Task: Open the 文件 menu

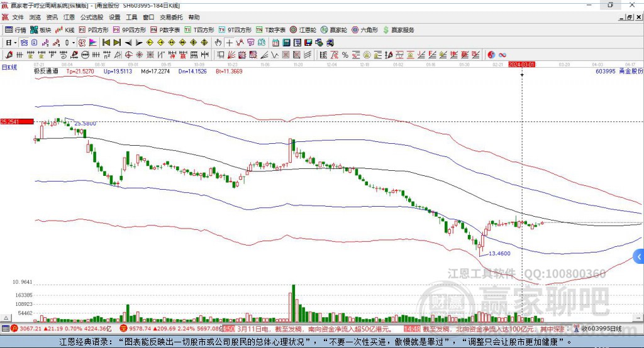Action: coord(18,17)
